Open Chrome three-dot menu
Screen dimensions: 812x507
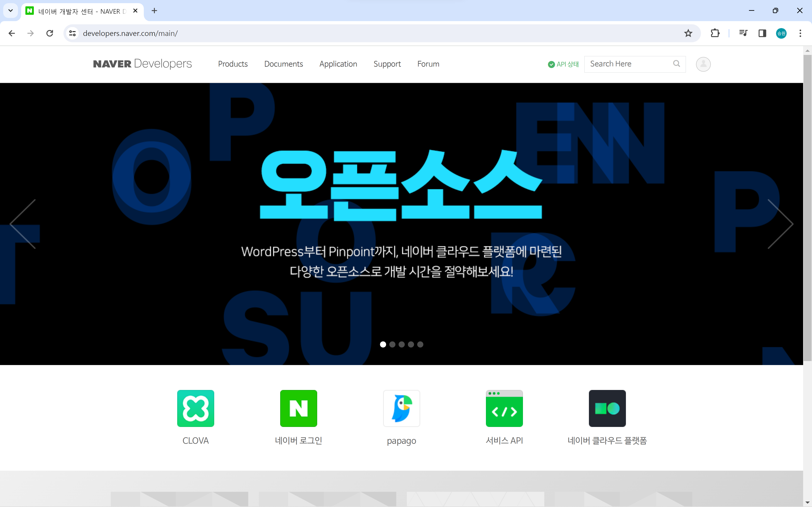(x=800, y=33)
